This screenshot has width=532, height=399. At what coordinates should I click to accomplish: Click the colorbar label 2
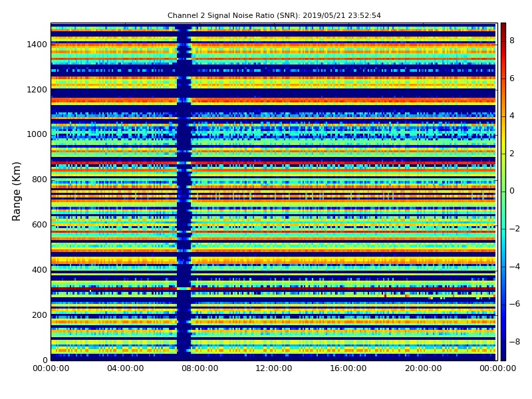click(x=512, y=154)
